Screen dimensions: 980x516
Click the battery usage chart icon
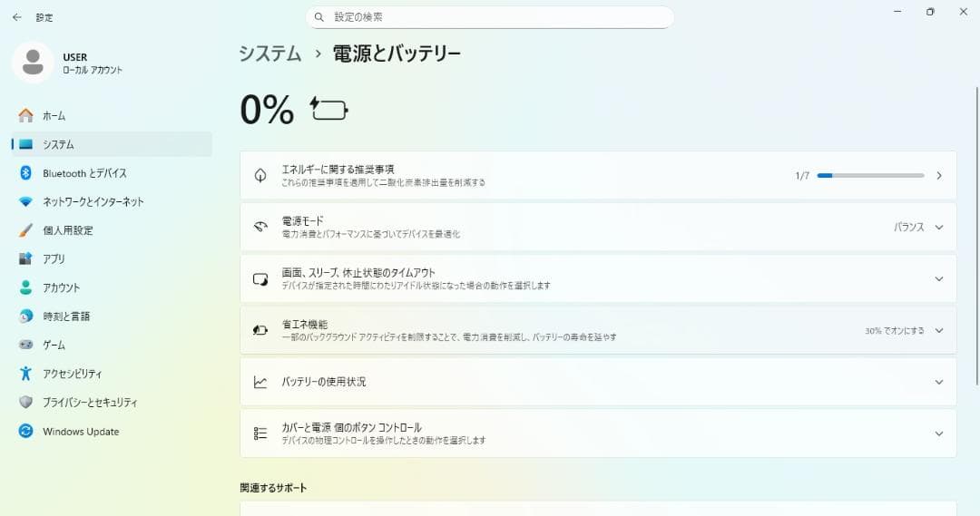[260, 383]
